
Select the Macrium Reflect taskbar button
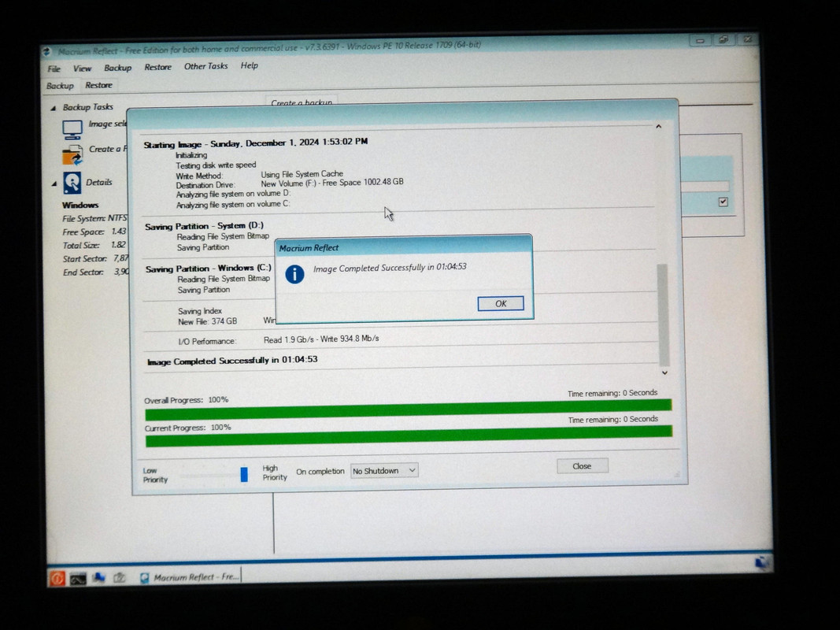pos(189,577)
